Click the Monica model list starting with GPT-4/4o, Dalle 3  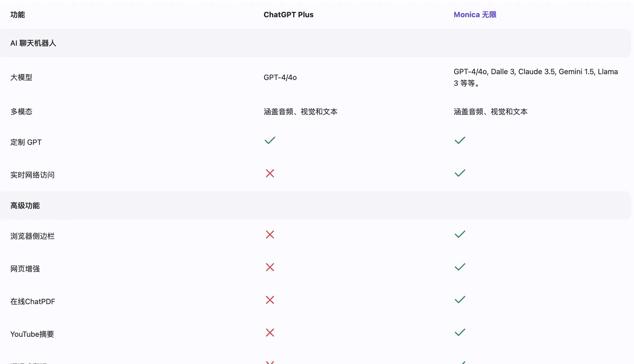click(536, 77)
